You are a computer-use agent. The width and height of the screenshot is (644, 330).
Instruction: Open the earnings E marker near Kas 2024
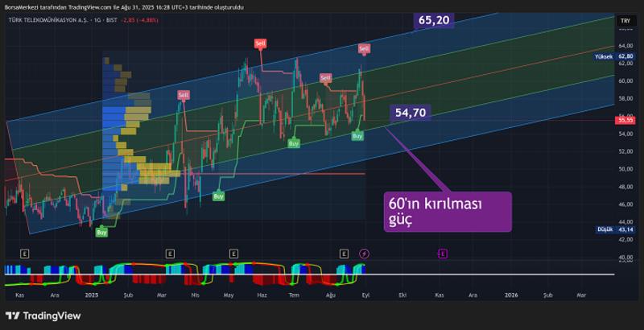point(25,254)
